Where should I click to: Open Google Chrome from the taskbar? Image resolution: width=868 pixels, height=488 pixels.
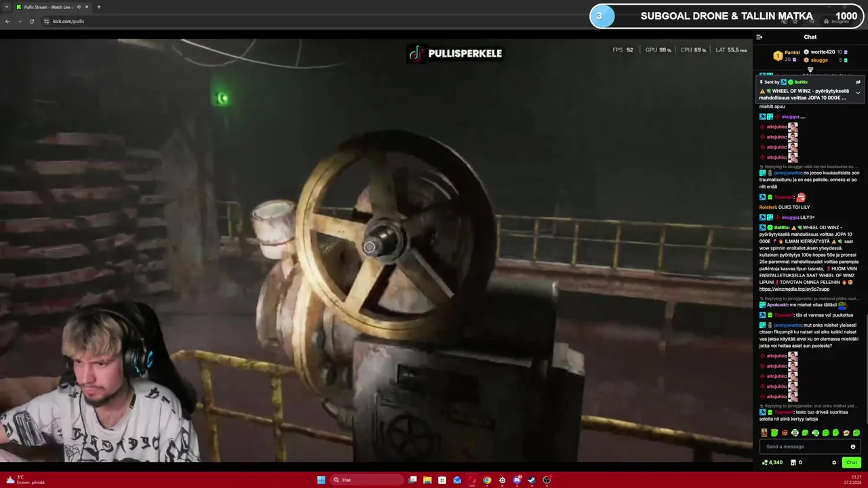click(487, 480)
